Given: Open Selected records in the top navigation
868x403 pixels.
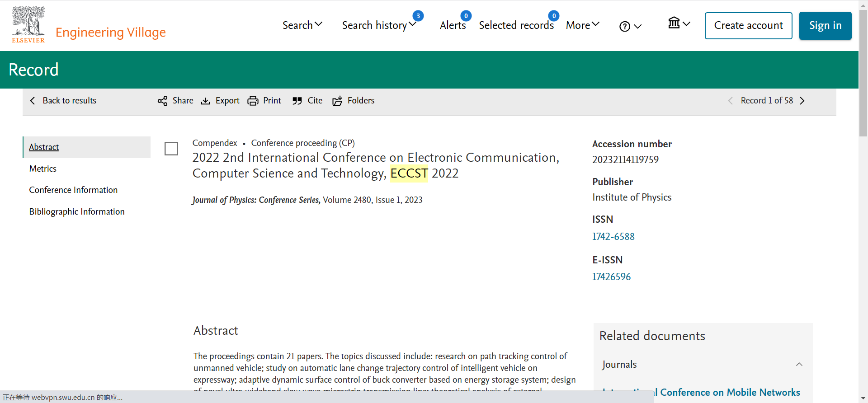Looking at the screenshot, I should point(516,25).
